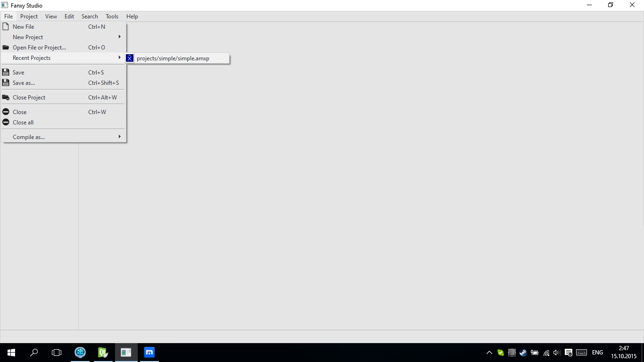
Task: Open the View menu
Action: (51, 16)
